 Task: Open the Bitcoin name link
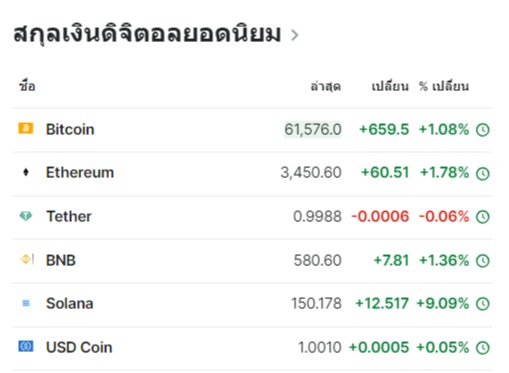(x=70, y=129)
